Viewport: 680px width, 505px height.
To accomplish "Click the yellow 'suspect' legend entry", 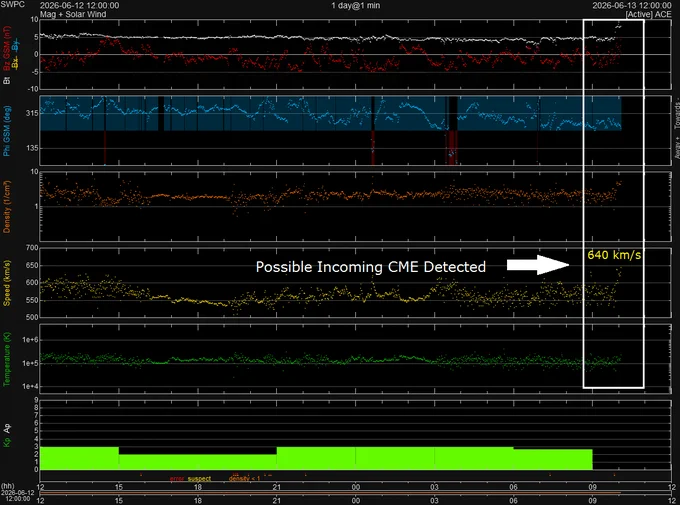I will coord(199,479).
